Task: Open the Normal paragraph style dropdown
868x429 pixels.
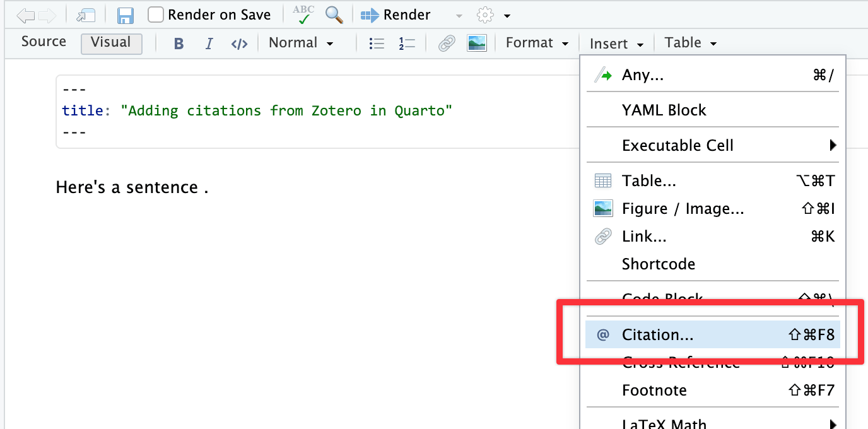Action: [301, 43]
